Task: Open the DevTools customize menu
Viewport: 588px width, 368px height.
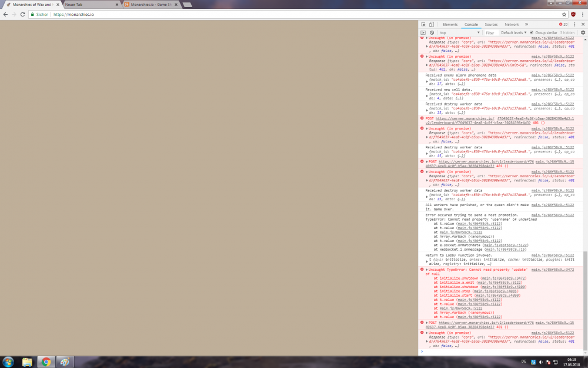Action: pyautogui.click(x=574, y=24)
